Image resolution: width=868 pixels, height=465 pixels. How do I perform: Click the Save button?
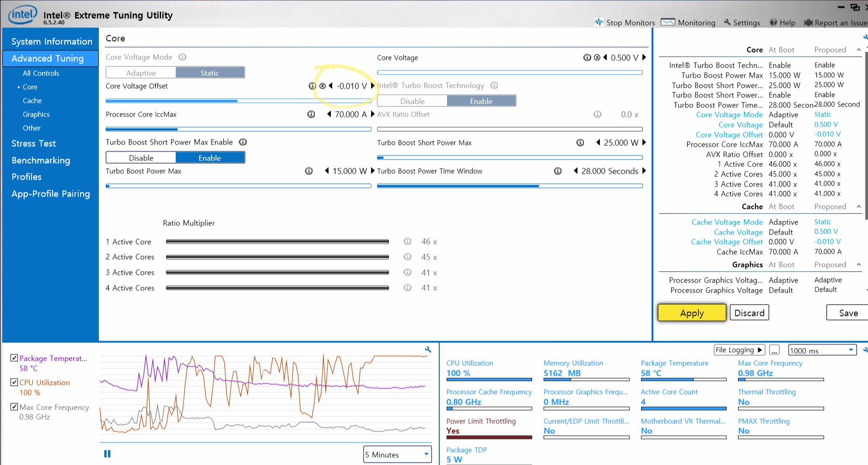point(848,313)
